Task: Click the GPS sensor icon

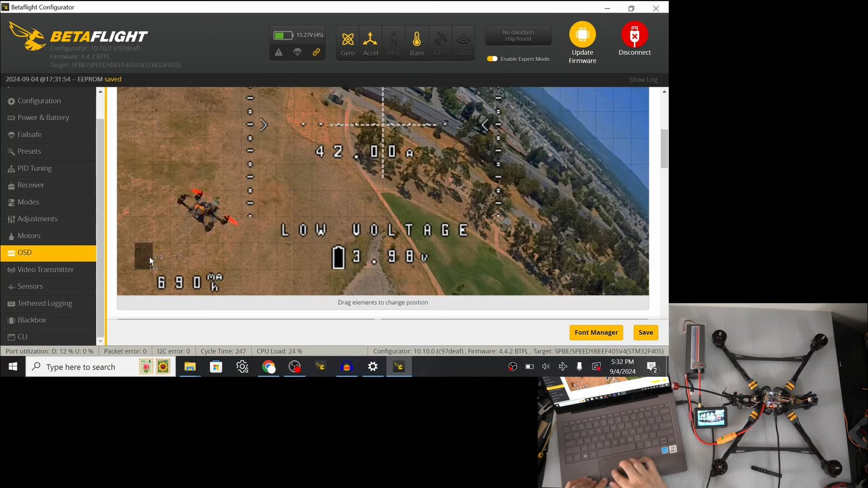Action: (440, 43)
